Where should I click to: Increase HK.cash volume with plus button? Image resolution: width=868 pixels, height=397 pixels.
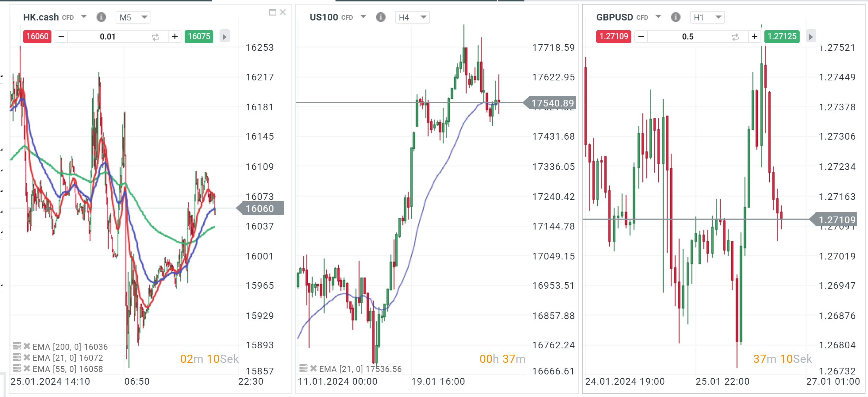click(x=175, y=36)
